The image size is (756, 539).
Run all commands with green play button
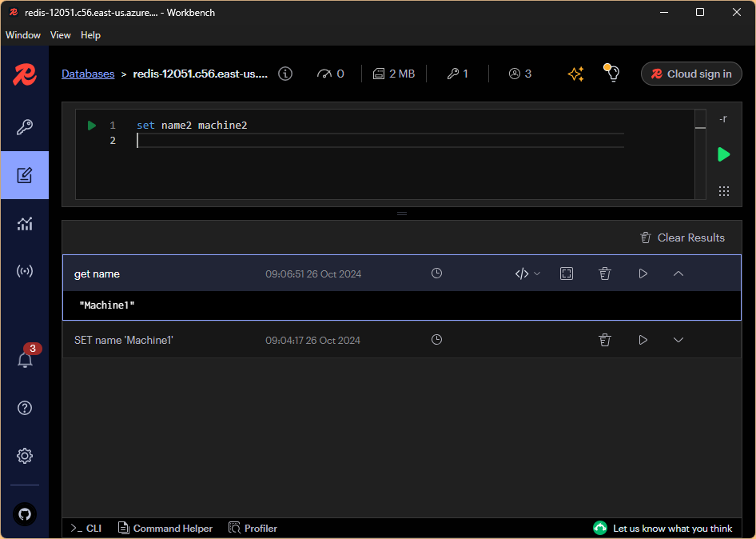(724, 154)
